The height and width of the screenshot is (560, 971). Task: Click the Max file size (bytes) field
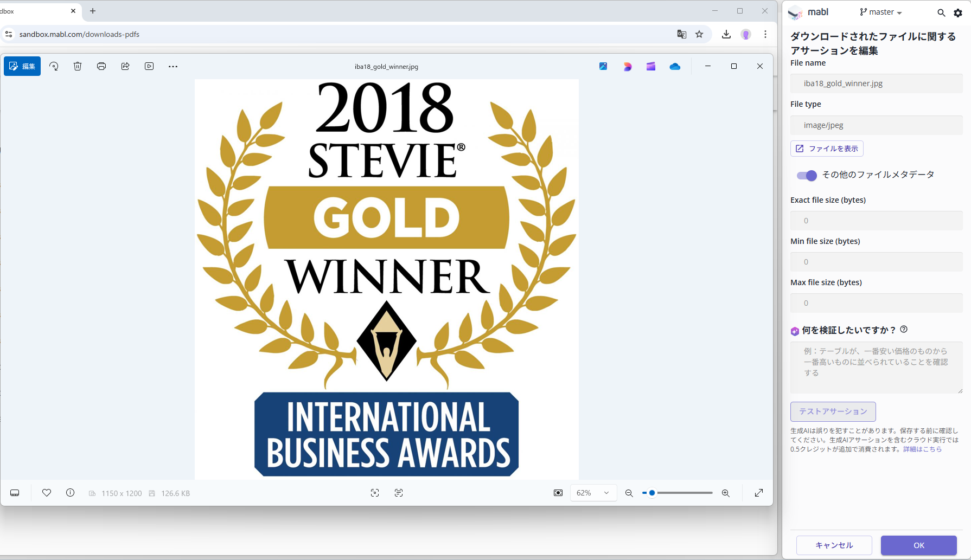tap(877, 303)
